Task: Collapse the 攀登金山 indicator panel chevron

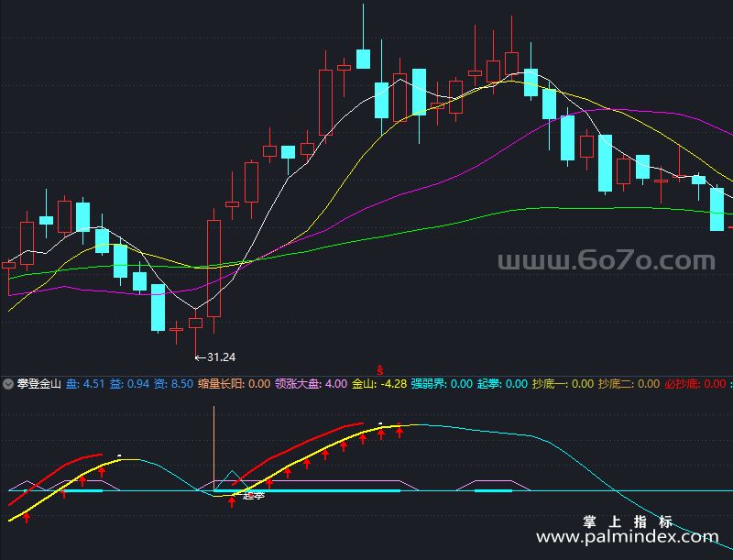Action: pos(8,384)
